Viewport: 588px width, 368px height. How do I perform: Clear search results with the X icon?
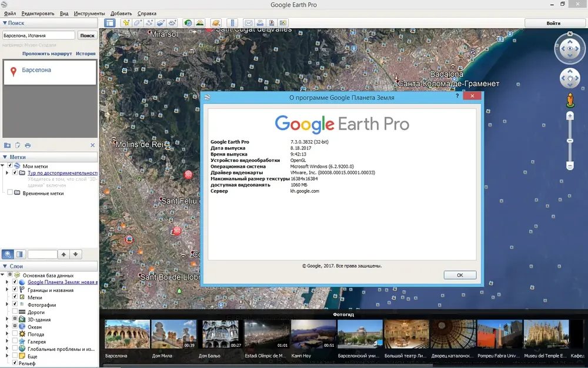93,145
